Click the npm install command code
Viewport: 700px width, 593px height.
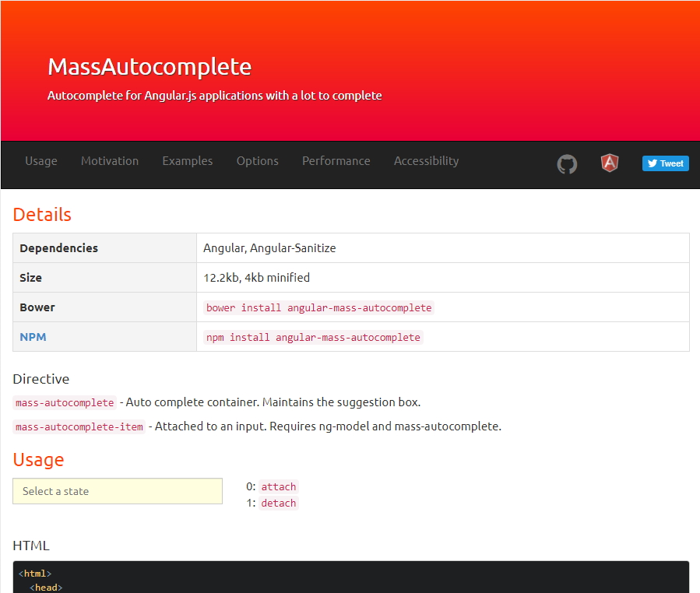click(x=313, y=337)
